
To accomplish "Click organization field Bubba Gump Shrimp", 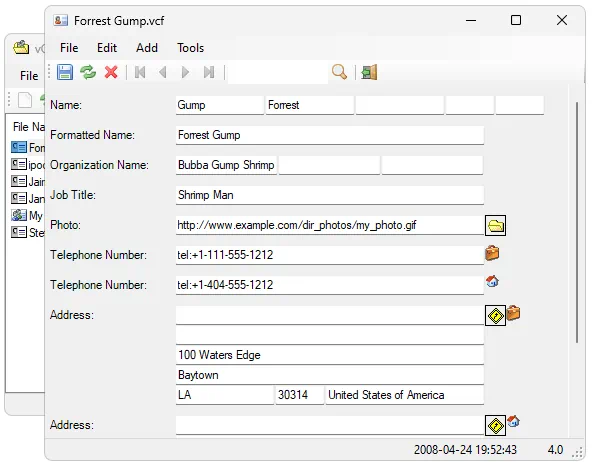I will 226,165.
